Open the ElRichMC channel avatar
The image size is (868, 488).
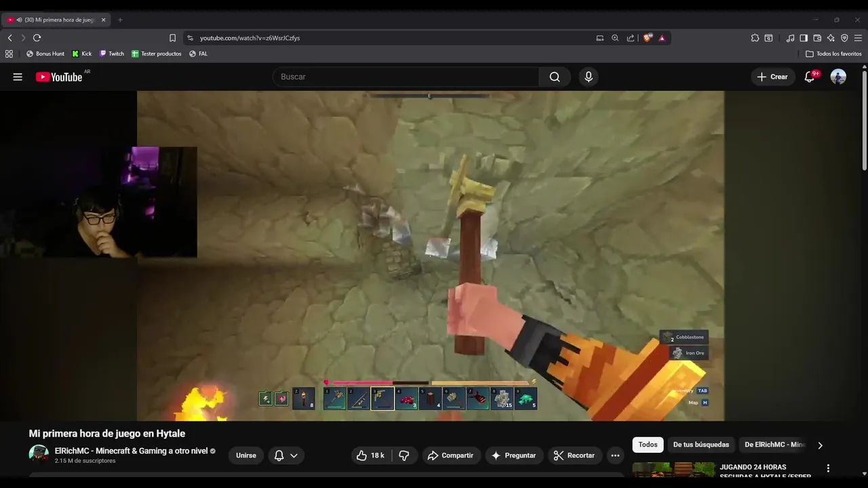point(39,455)
